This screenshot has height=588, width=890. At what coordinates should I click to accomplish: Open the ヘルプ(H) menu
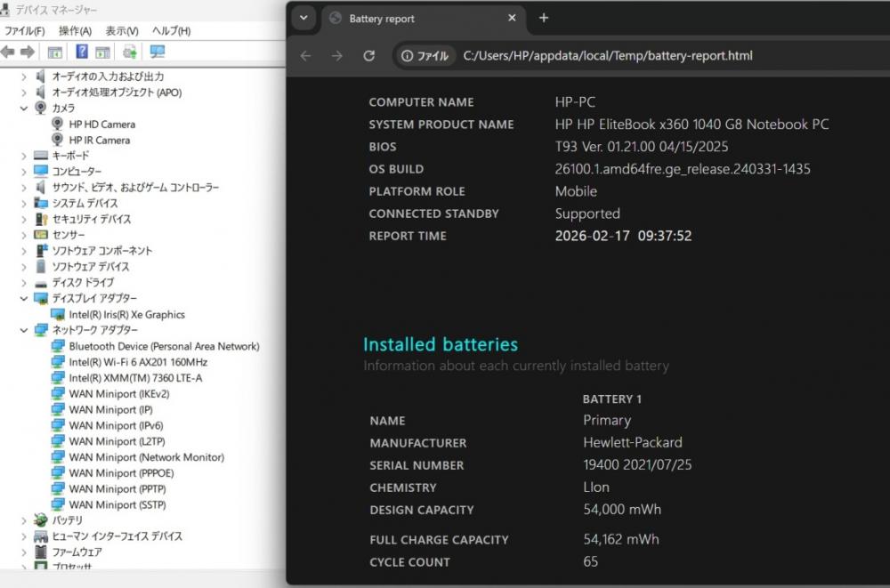(x=171, y=31)
